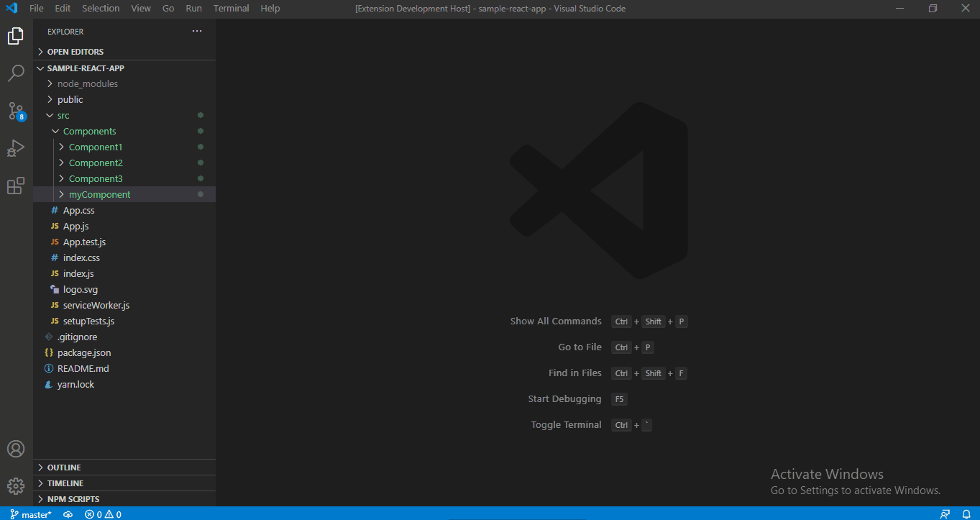This screenshot has height=520, width=980.
Task: Open App.js file
Action: click(x=124, y=226)
